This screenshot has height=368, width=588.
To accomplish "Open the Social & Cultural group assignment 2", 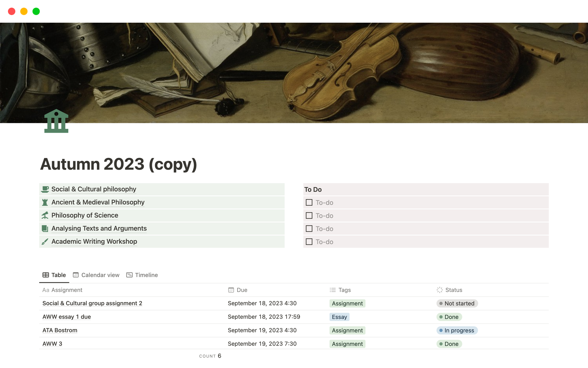I will click(x=92, y=303).
